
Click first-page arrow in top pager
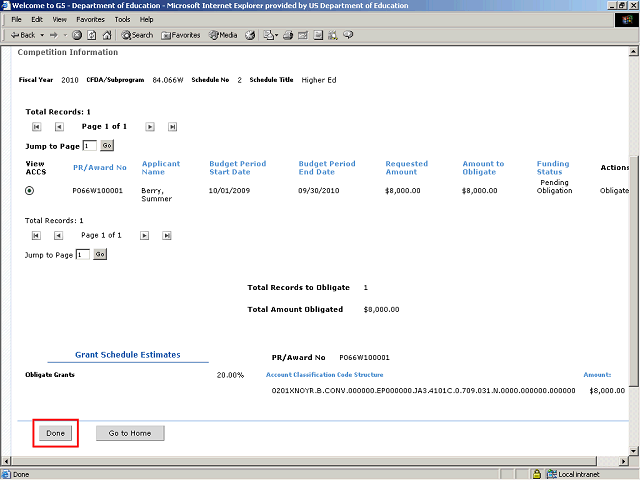pos(36,127)
